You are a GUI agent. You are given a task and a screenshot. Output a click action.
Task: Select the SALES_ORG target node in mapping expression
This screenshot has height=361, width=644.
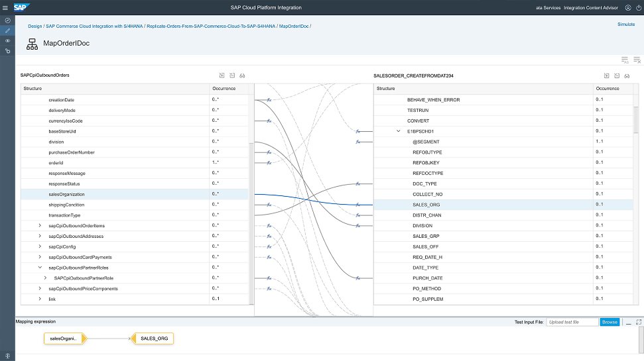pos(153,338)
